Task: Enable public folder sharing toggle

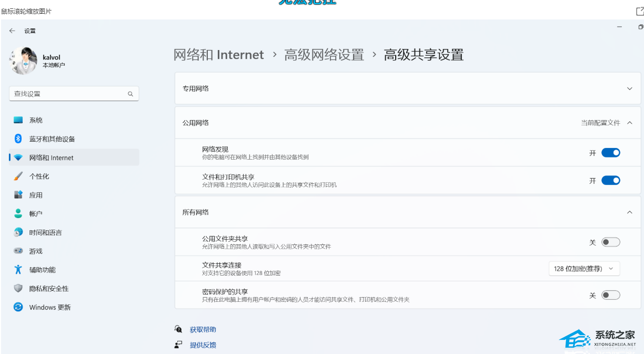Action: [x=610, y=242]
